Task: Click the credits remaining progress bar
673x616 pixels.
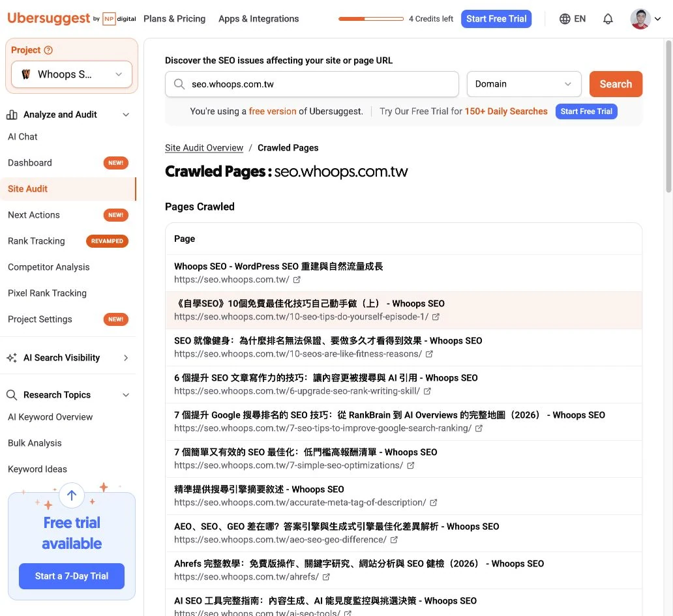Action: 371,19
